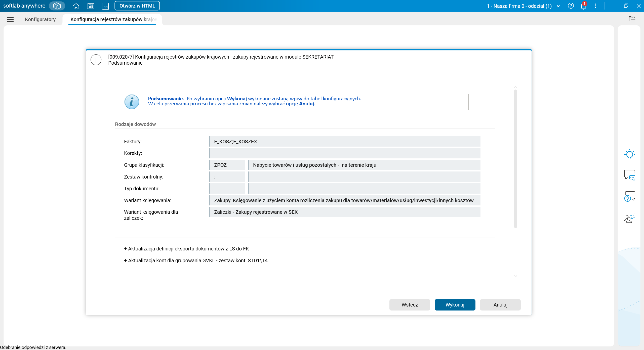This screenshot has height=350, width=644.
Task: Open the vertical three-dot options menu
Action: coord(595,6)
